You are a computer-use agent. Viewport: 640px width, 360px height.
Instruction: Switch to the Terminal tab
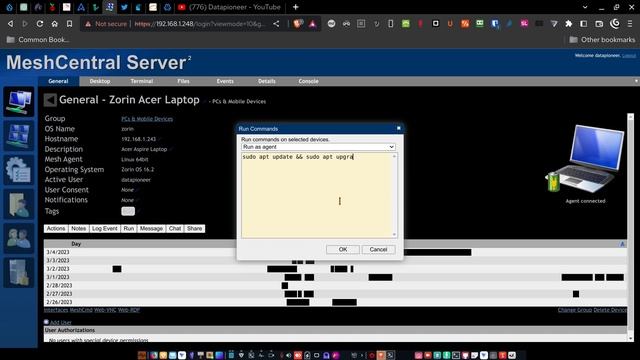tap(142, 81)
